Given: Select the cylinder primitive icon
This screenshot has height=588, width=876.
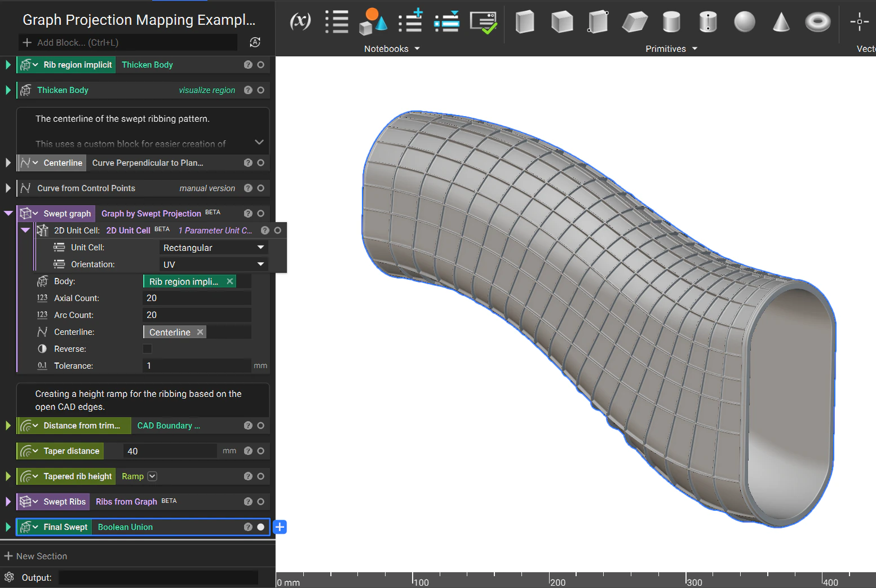Looking at the screenshot, I should coord(671,22).
